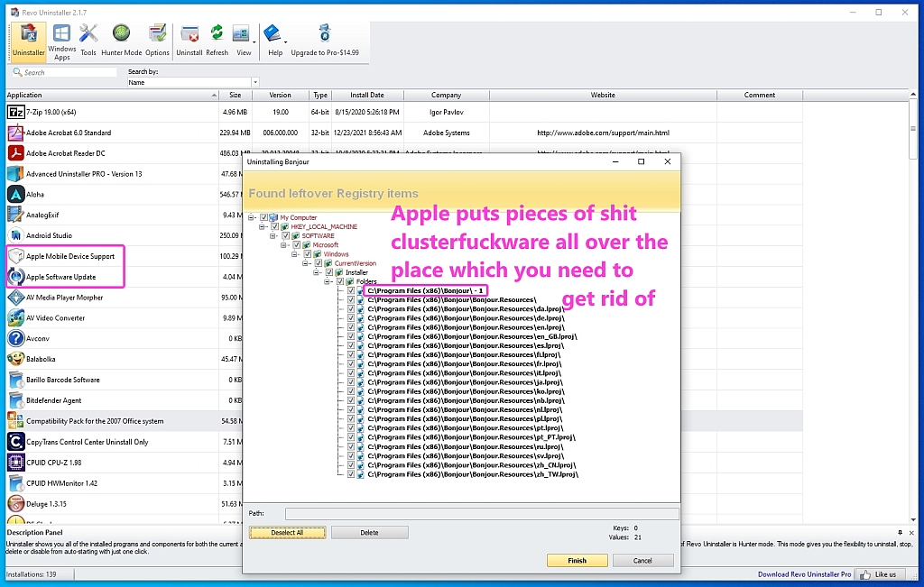Open Options from the toolbar
Viewport: 924px width, 587px height.
(157, 41)
